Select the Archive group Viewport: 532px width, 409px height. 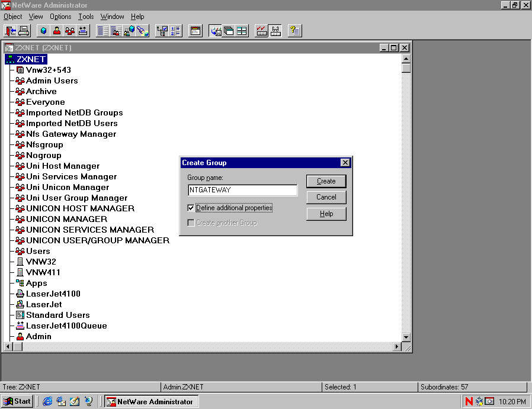[41, 92]
